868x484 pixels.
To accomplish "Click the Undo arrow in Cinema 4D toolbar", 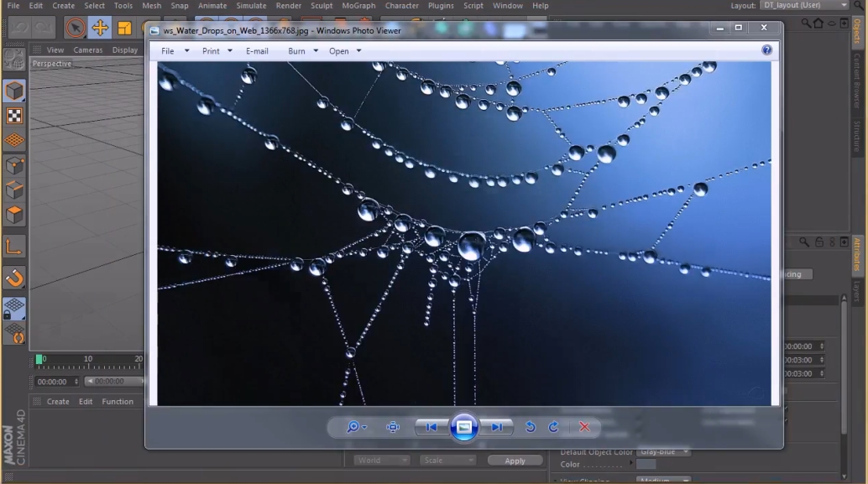I will [x=19, y=28].
